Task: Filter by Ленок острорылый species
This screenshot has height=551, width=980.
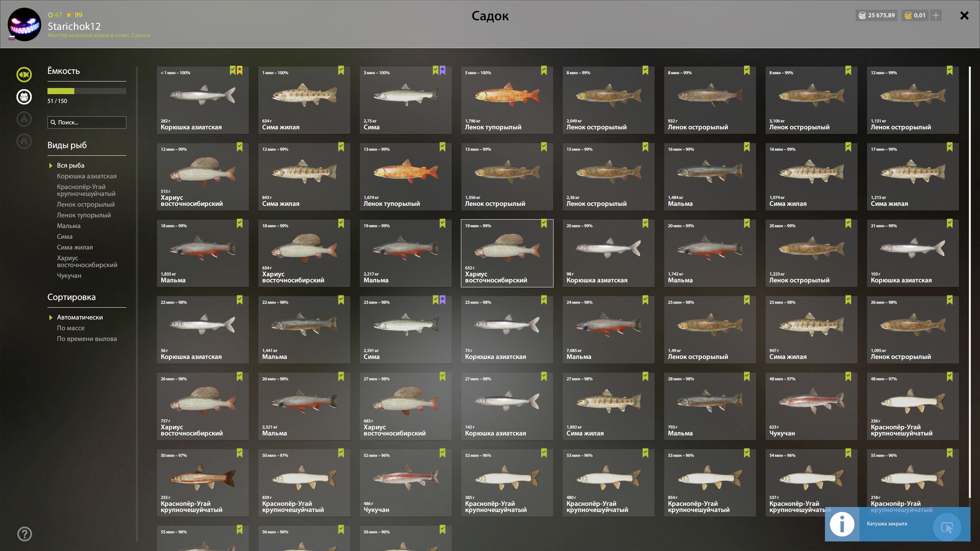Action: (86, 204)
